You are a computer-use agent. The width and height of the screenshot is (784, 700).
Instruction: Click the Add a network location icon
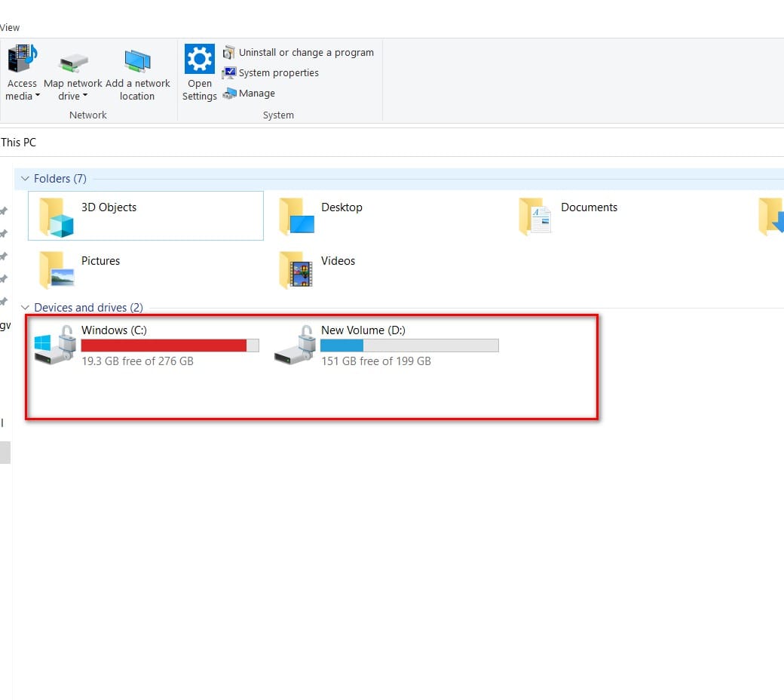137,61
